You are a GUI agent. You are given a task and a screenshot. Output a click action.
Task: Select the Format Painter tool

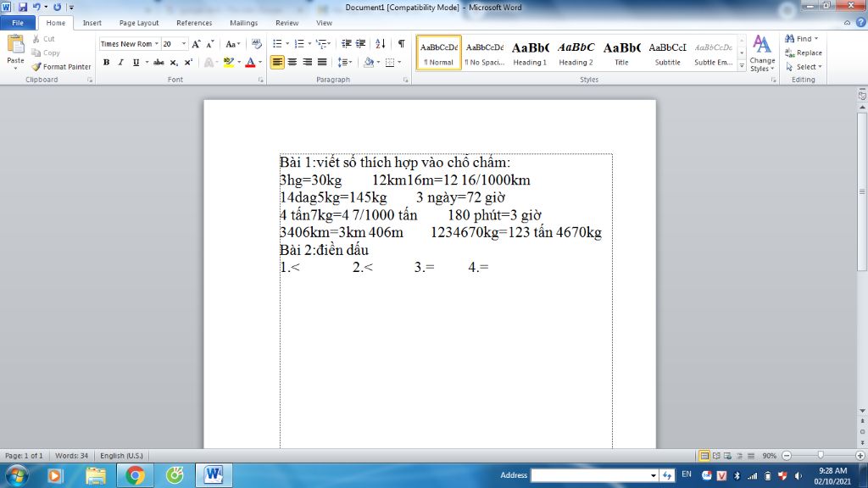pos(61,66)
